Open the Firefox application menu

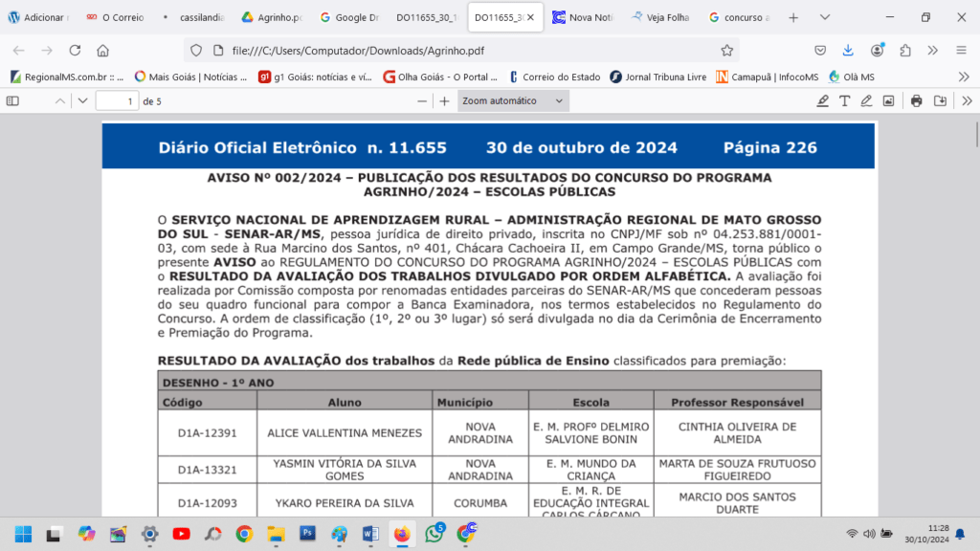(x=961, y=51)
